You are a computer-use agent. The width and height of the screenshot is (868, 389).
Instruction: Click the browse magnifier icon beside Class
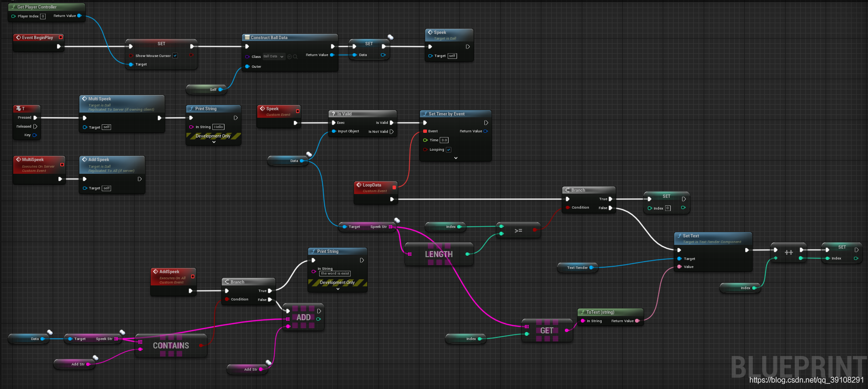coord(295,57)
